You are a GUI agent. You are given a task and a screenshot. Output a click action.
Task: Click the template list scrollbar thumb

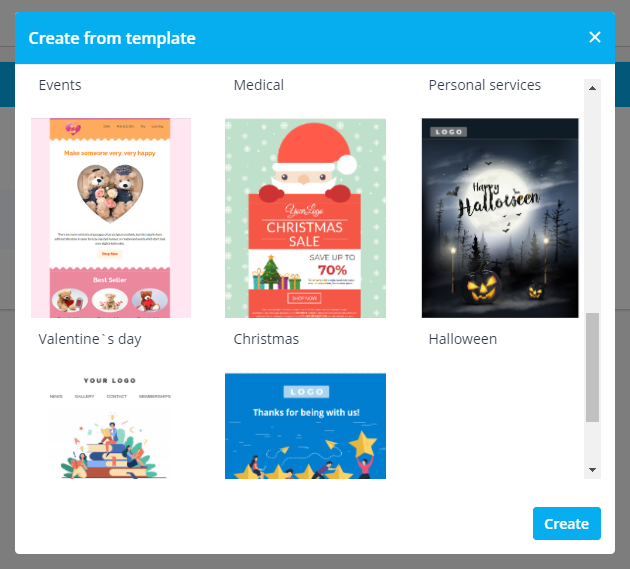592,367
